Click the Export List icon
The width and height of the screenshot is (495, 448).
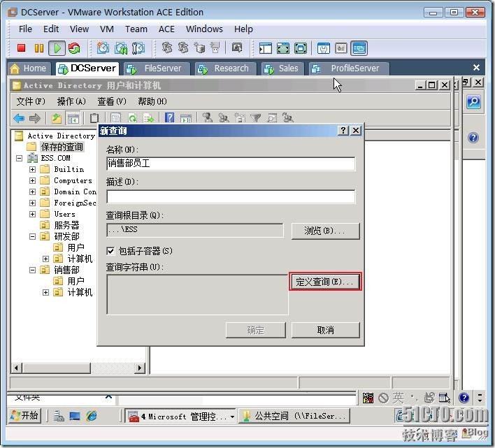point(148,118)
